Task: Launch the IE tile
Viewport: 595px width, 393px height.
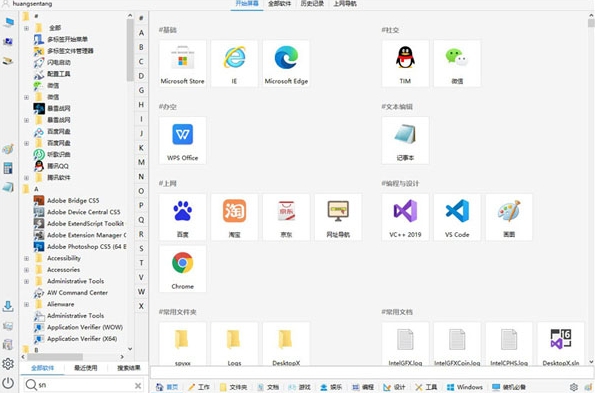Action: (234, 64)
